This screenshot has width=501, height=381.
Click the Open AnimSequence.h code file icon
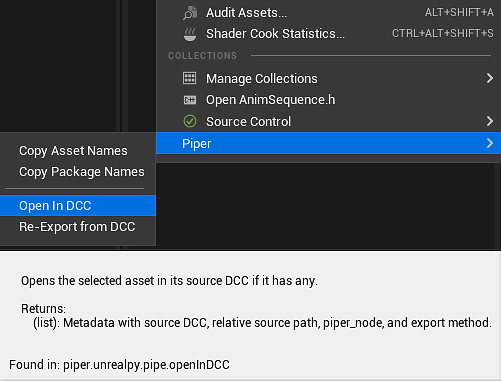click(x=190, y=100)
